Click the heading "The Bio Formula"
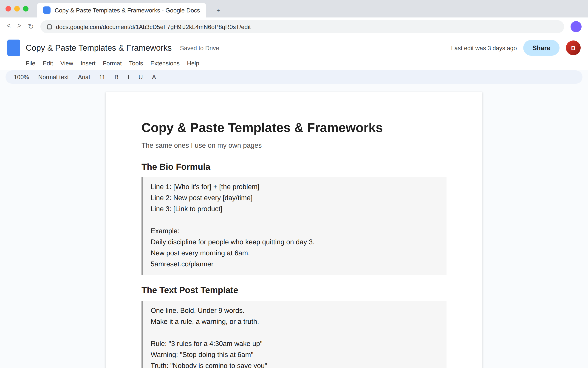 176,167
